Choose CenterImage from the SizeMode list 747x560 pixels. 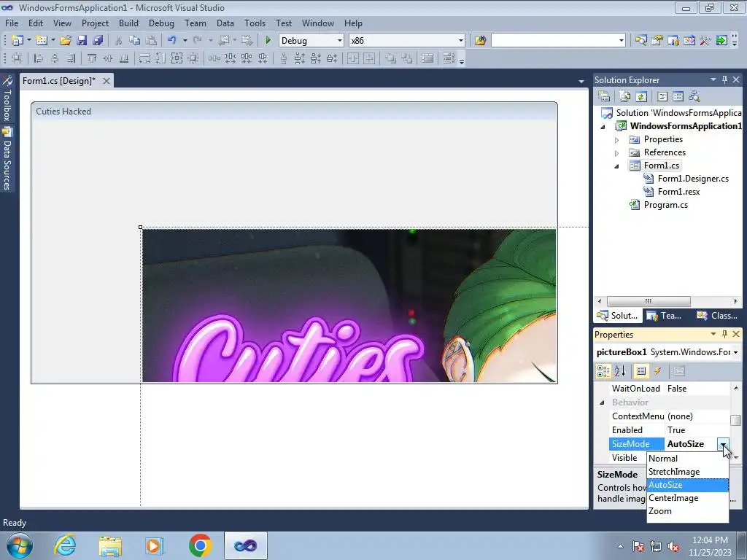(687, 497)
